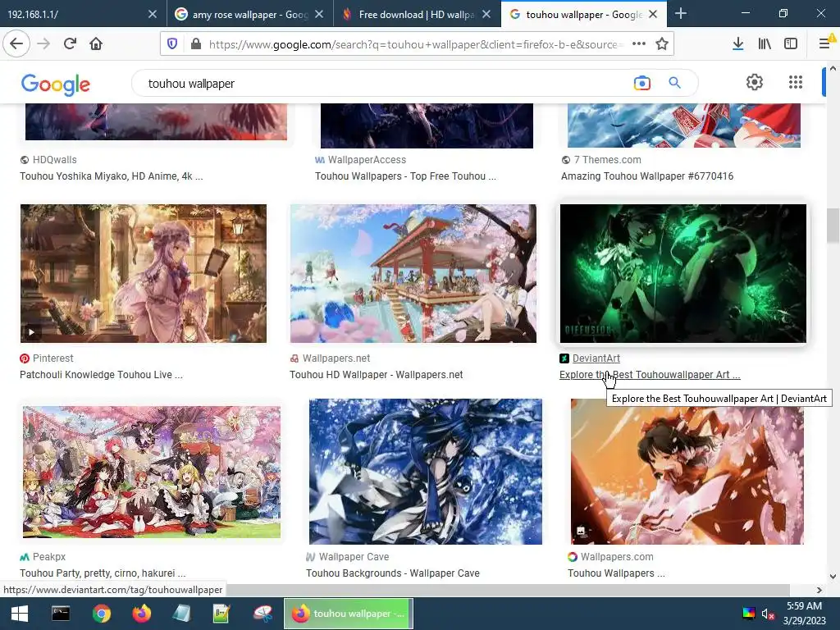Click the DeviantArt source link
The image size is (840, 630).
tap(596, 358)
